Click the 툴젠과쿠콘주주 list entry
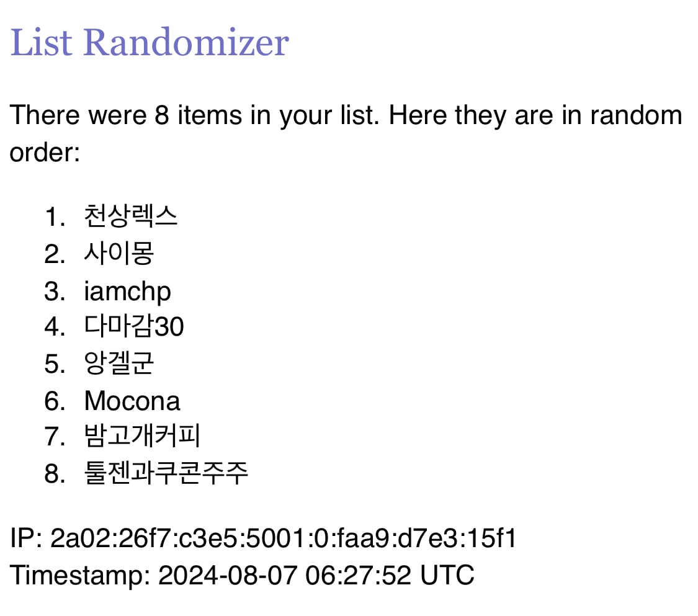The image size is (698, 616). click(166, 473)
